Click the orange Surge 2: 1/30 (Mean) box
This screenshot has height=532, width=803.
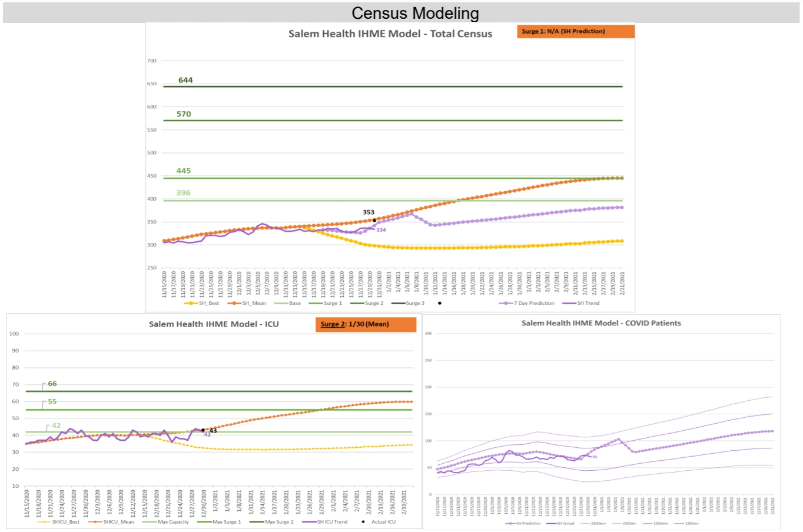[366, 324]
